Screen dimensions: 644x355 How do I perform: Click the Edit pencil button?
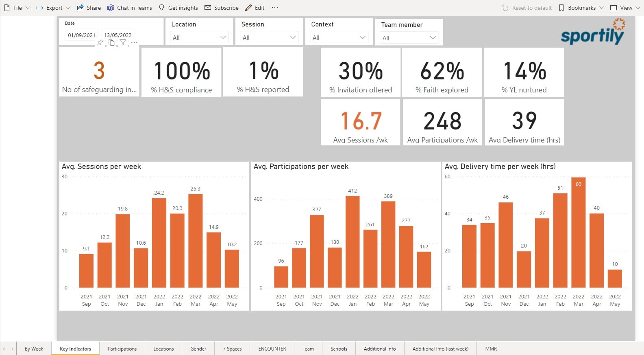[x=255, y=8]
